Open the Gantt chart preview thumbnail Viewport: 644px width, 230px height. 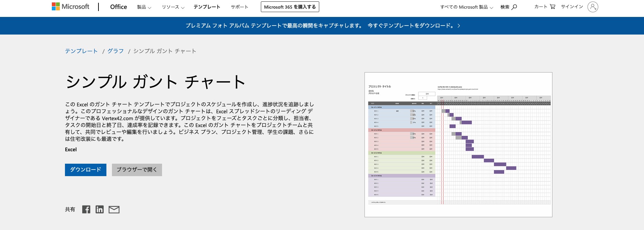pyautogui.click(x=458, y=145)
